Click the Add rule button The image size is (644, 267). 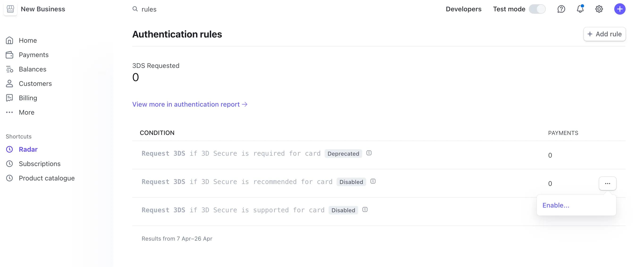(x=605, y=34)
